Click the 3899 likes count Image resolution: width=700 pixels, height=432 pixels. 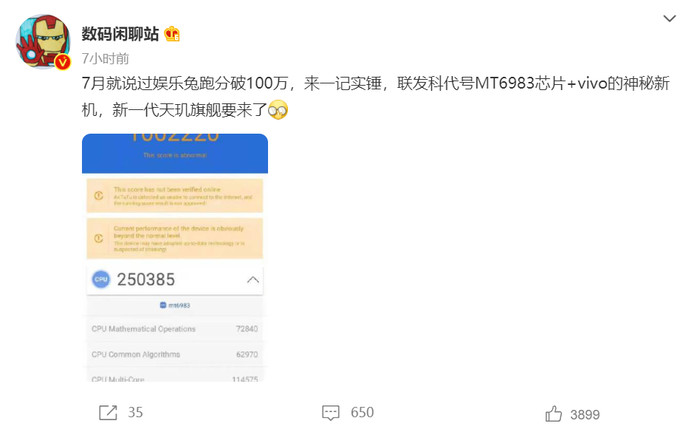[x=585, y=415]
